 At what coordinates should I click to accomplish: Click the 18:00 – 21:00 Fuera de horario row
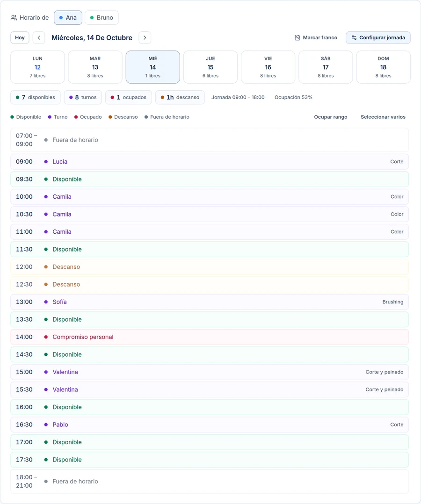(x=210, y=481)
